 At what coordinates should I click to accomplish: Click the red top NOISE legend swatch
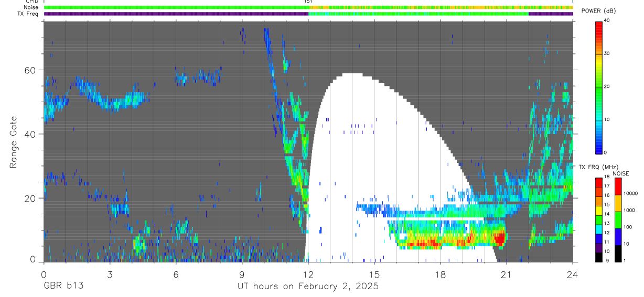pyautogui.click(x=618, y=186)
